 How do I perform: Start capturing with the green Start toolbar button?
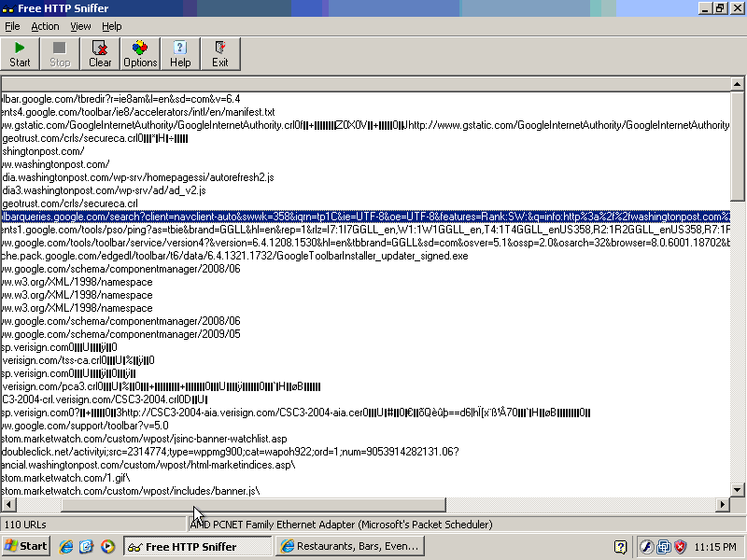tap(20, 54)
